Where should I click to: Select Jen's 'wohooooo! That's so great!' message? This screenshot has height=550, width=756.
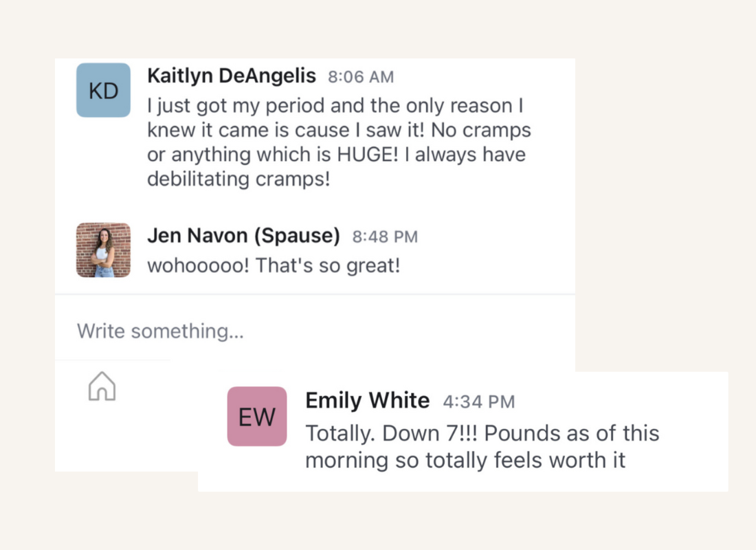(x=274, y=265)
